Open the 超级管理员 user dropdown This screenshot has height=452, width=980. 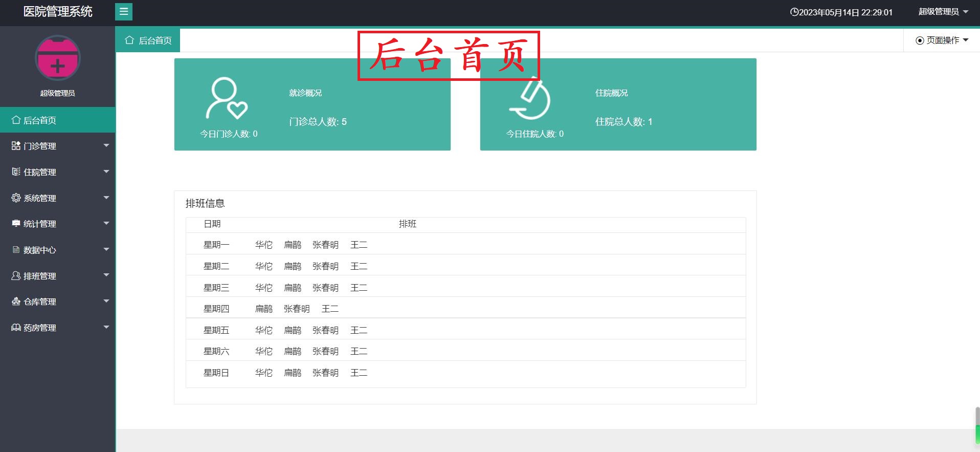943,12
